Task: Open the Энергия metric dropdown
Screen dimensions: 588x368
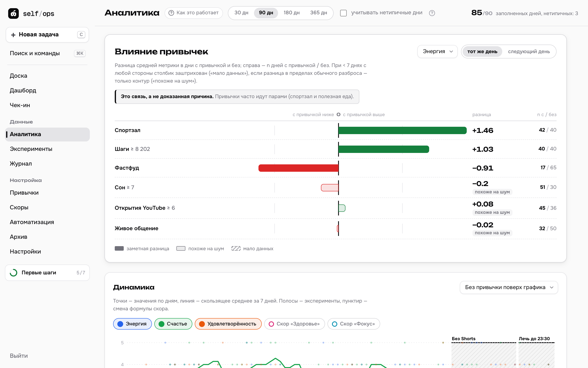Action: [437, 52]
